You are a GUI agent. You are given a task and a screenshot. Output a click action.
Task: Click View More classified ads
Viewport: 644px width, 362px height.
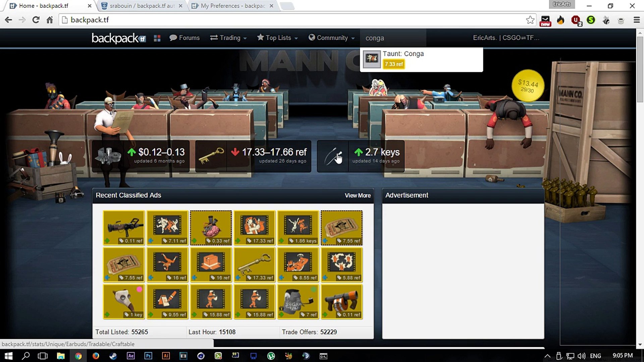[358, 195]
